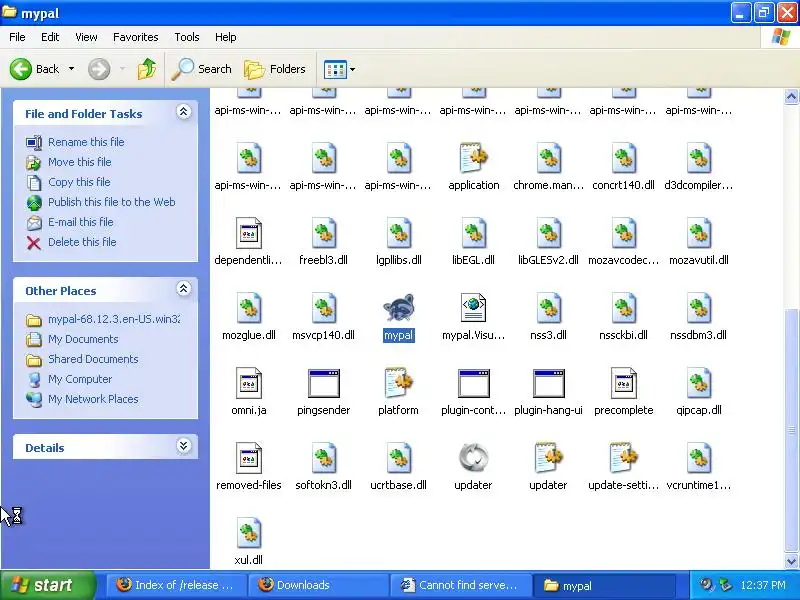Select the nssdbm3.dll icon

[698, 308]
